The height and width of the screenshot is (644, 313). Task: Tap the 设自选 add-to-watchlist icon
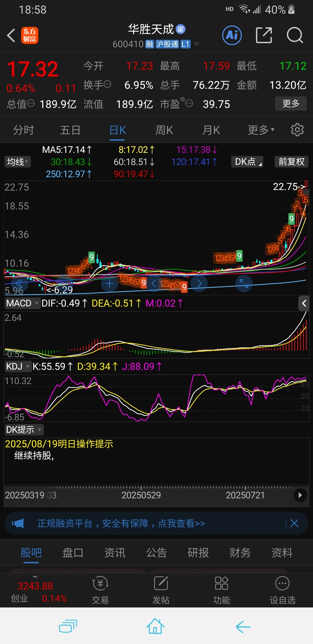[283, 590]
